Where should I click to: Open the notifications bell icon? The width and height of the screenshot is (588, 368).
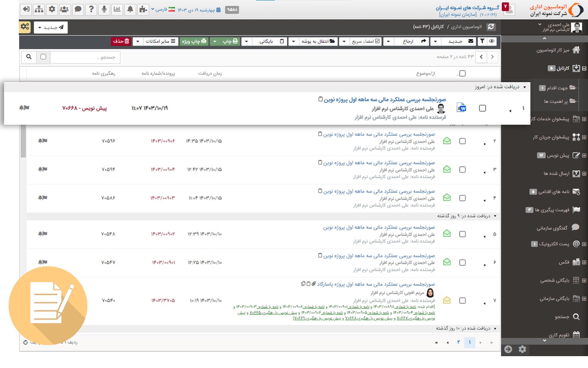(x=130, y=9)
